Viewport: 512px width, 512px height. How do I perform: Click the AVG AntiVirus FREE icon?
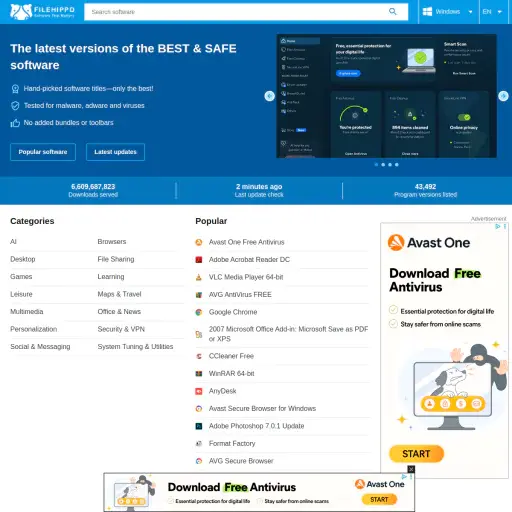[x=199, y=295]
